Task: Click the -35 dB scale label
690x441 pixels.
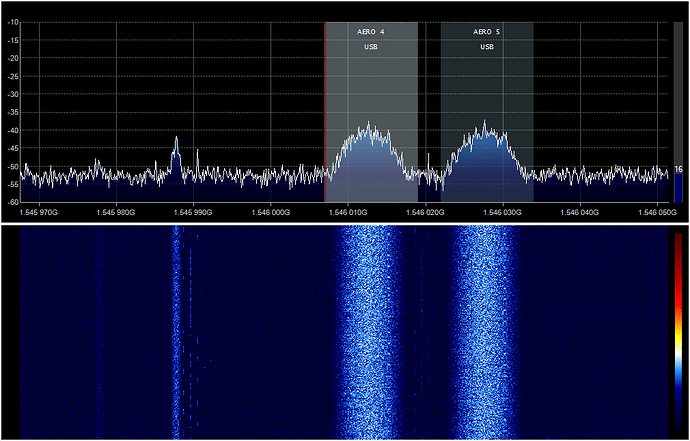Action: click(12, 112)
